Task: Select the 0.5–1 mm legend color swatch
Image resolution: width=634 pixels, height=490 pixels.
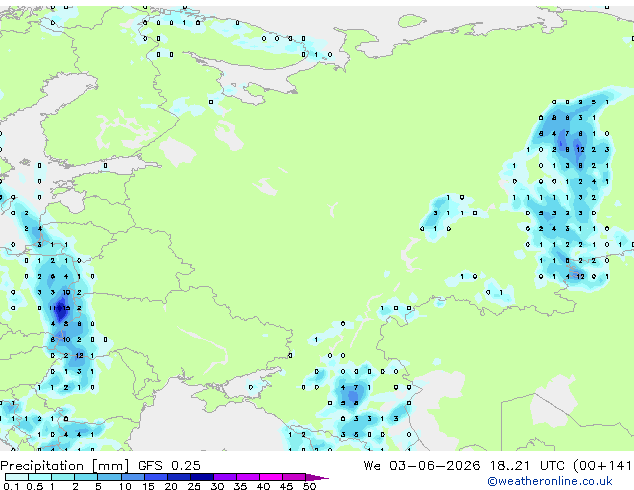Action: (x=40, y=477)
